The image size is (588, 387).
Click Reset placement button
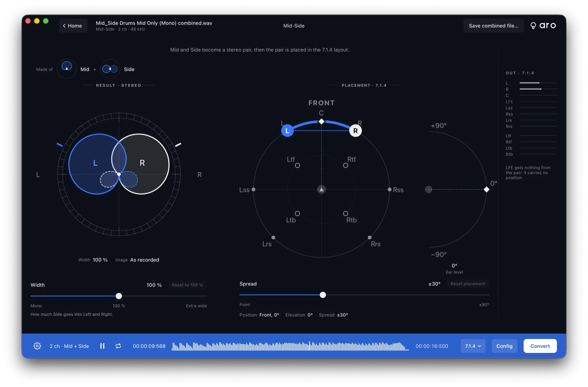(468, 284)
